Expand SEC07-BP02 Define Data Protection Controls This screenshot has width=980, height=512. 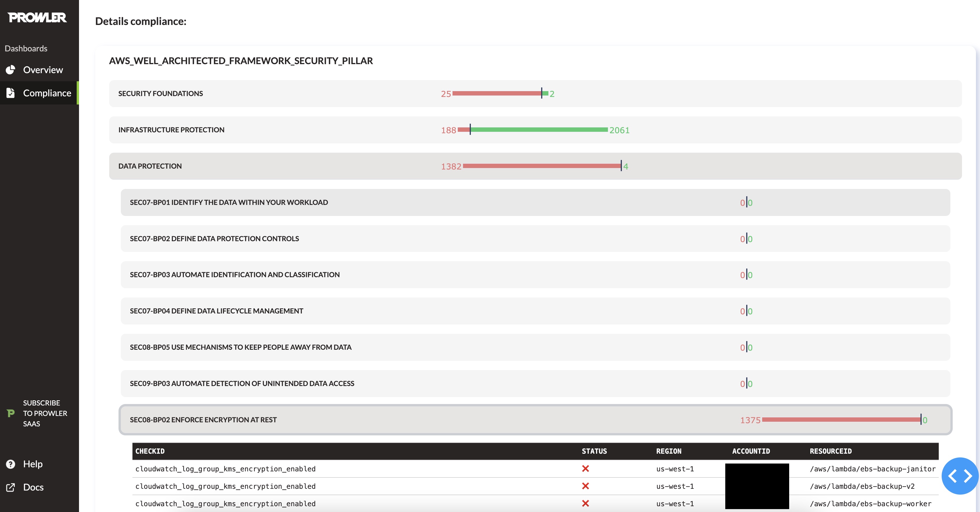[x=535, y=239]
